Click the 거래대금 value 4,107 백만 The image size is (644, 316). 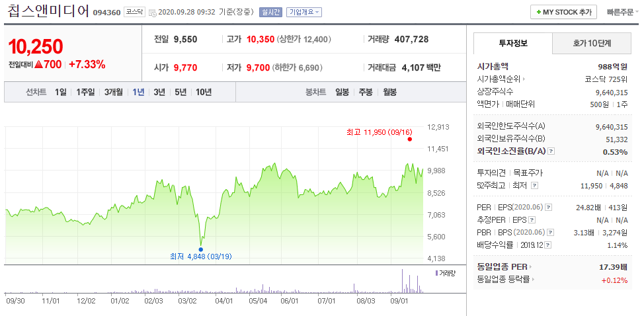[x=423, y=67]
